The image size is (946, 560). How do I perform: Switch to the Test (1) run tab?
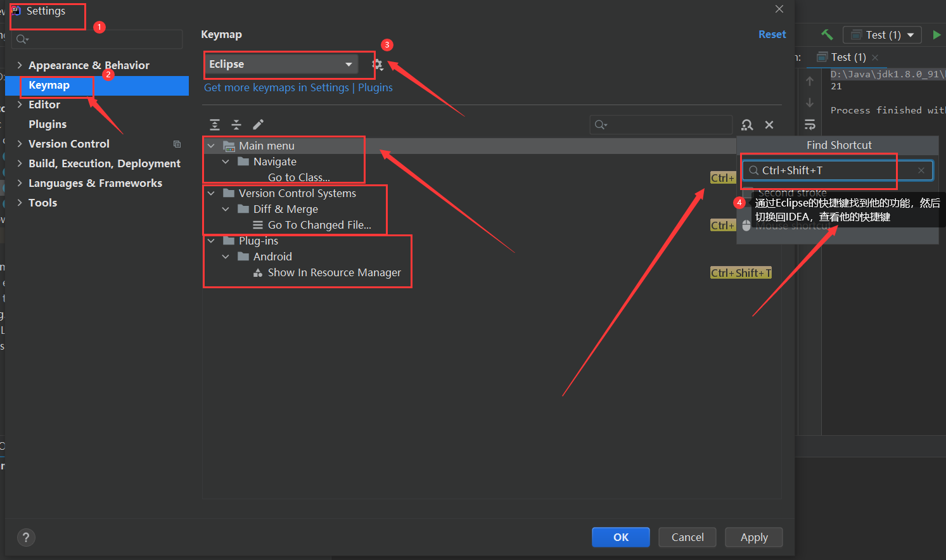tap(848, 57)
